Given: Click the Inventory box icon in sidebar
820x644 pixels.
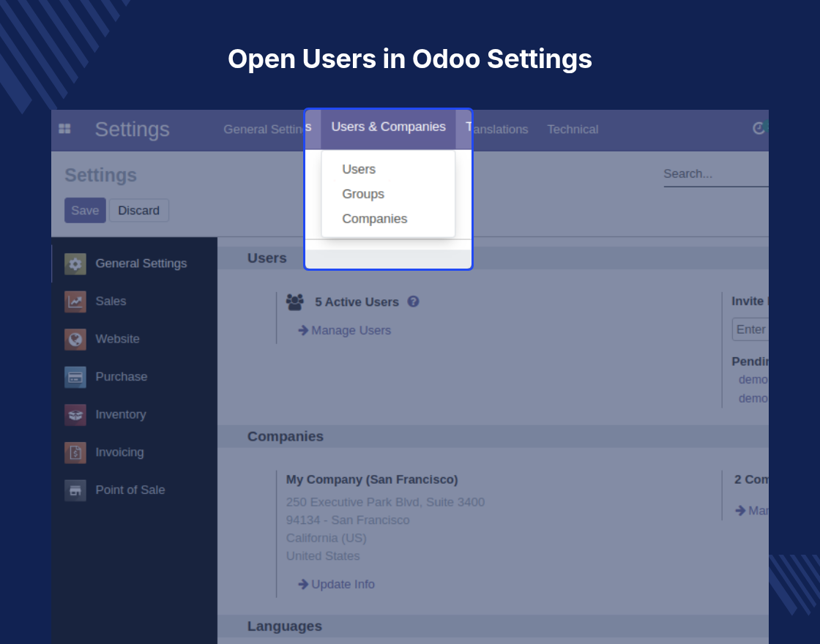Looking at the screenshot, I should [x=75, y=415].
